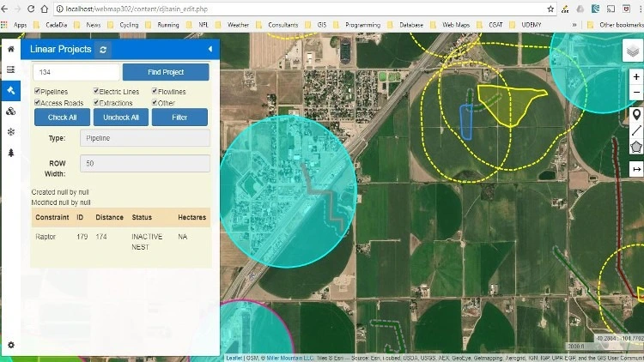Image resolution: width=644 pixels, height=362 pixels.
Task: Open the Apps bookmarks shortcut
Action: point(14,25)
